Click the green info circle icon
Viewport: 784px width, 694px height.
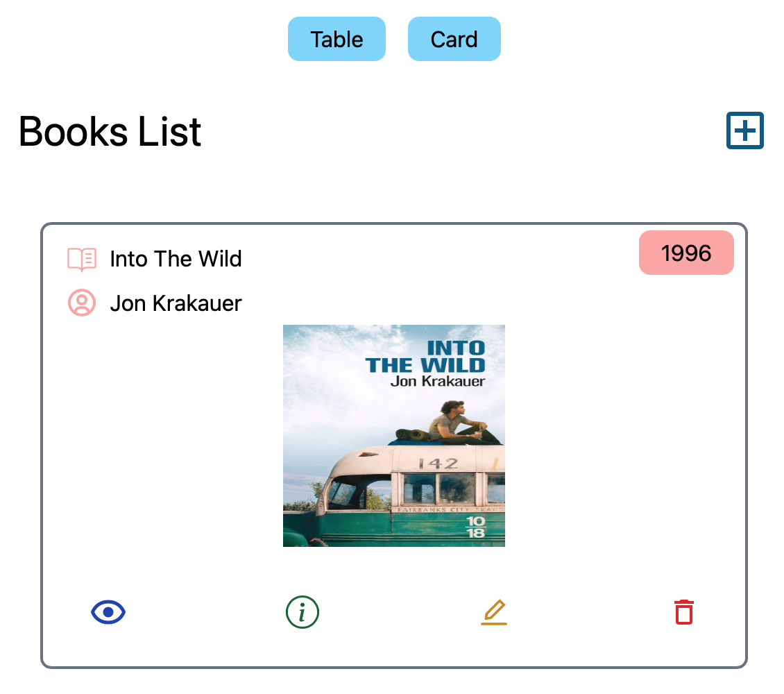pos(302,612)
